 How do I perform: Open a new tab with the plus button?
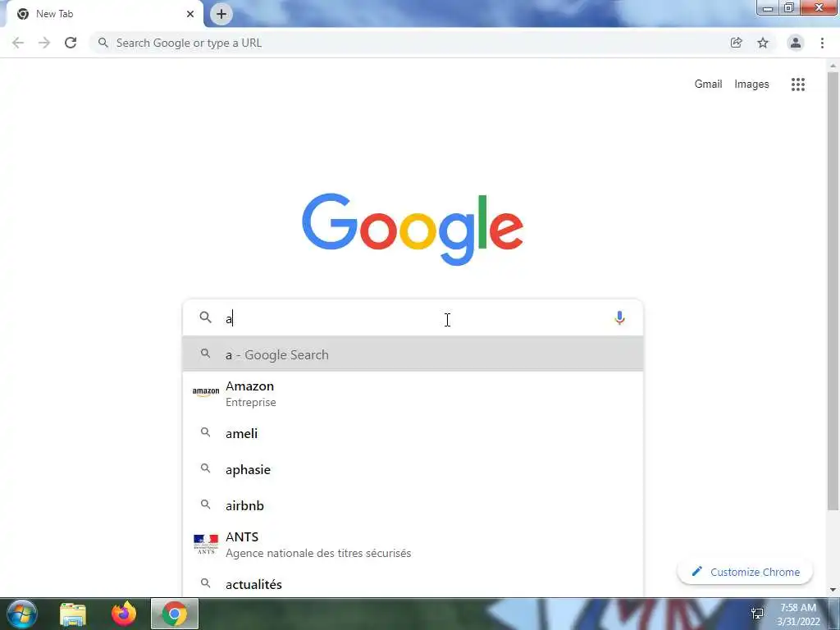(221, 14)
